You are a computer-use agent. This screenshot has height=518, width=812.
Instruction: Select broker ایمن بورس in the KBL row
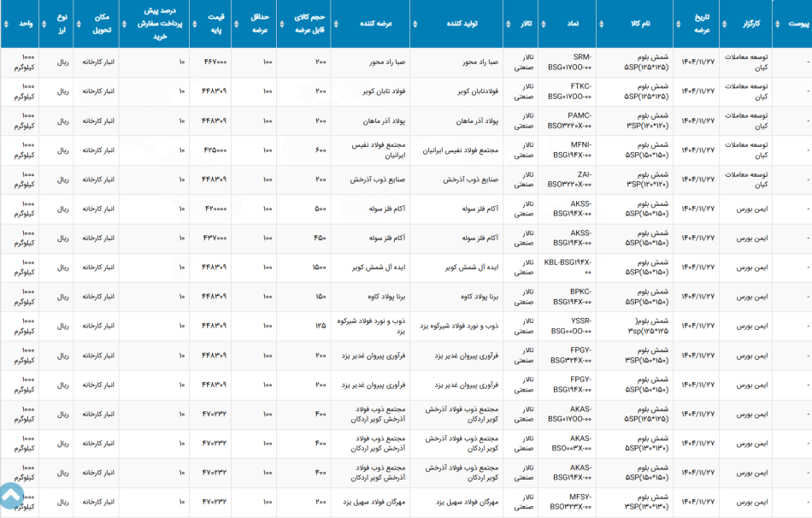(x=752, y=268)
